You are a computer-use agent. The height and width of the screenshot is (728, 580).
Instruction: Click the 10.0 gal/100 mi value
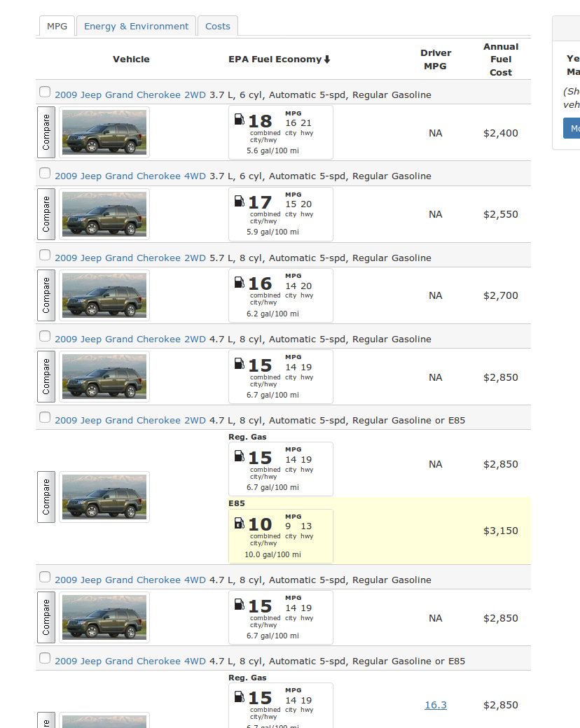tap(272, 554)
